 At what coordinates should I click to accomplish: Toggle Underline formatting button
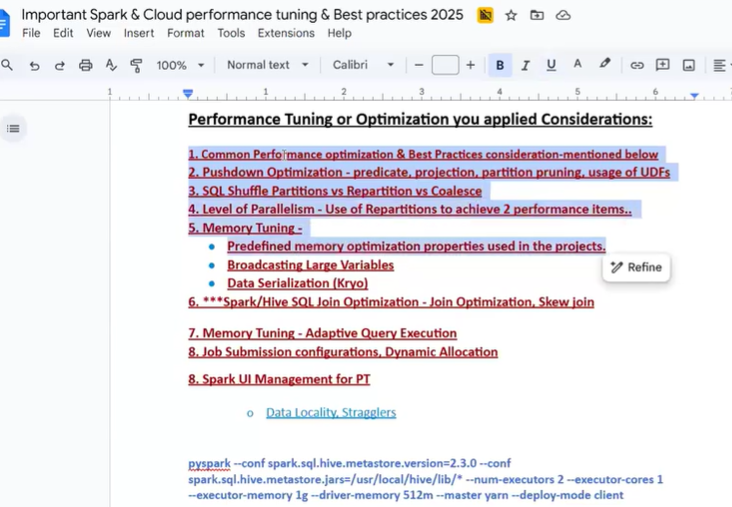(x=551, y=65)
